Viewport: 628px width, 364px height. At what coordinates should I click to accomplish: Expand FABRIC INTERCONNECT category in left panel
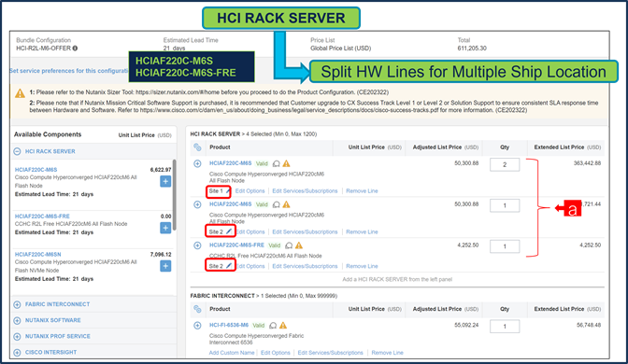[x=17, y=304]
